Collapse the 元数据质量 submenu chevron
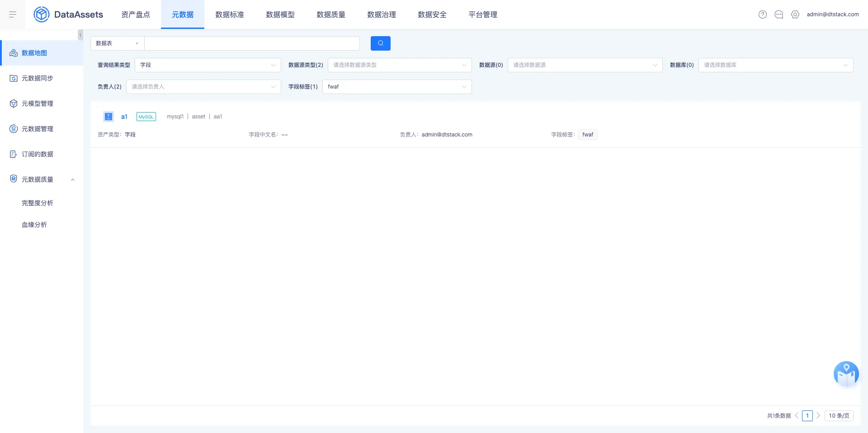 (73, 179)
